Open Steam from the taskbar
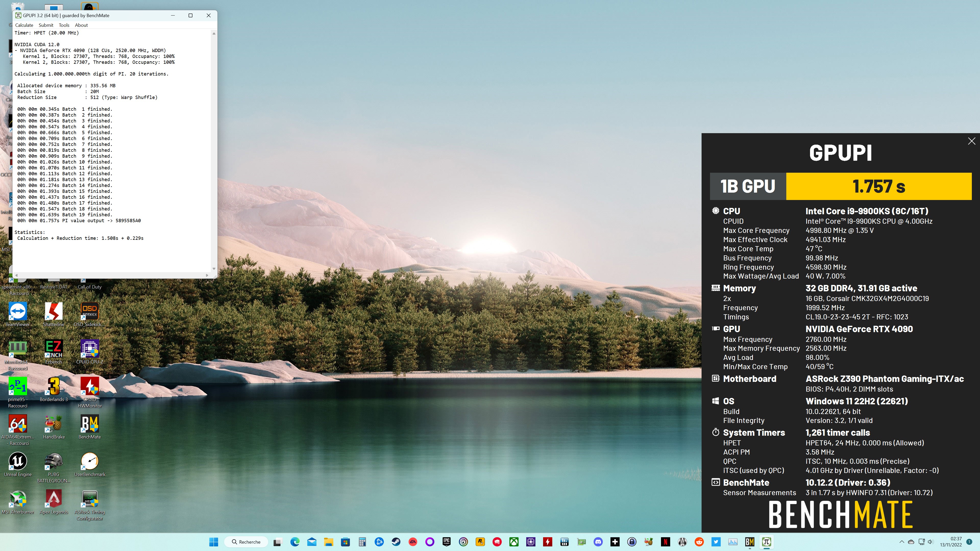The width and height of the screenshot is (980, 551). [396, 542]
